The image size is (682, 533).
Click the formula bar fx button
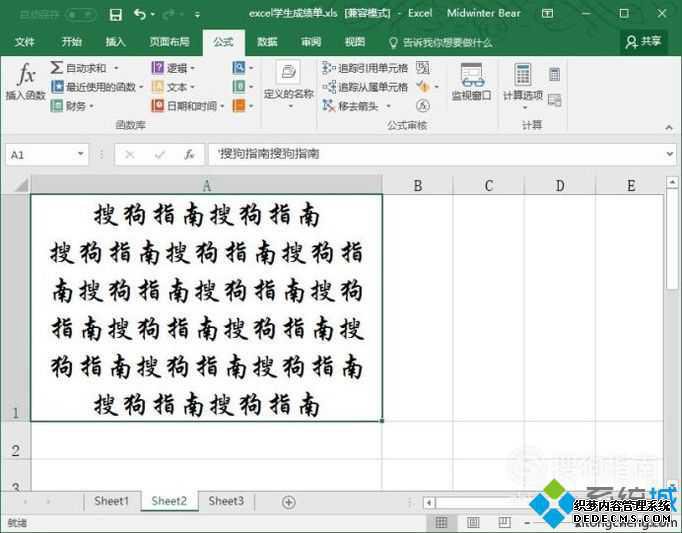pos(189,154)
